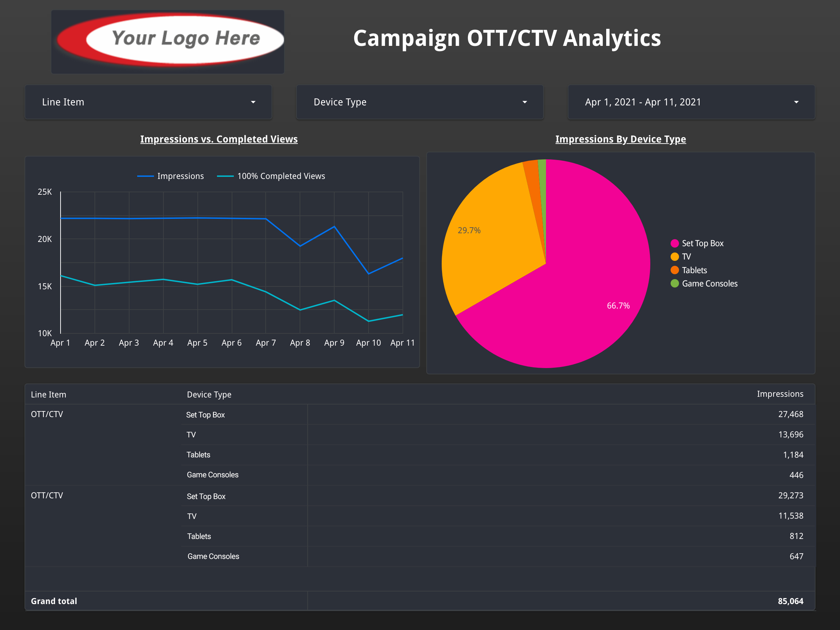
Task: Click the 66.7% pie label
Action: [618, 305]
